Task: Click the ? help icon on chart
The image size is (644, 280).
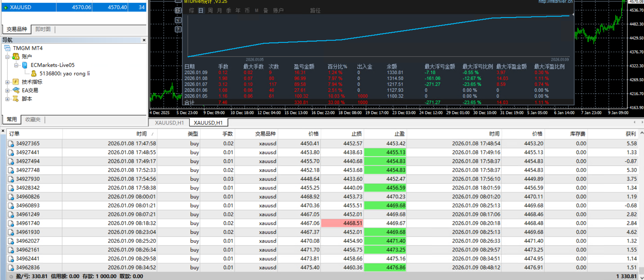Action: 178,29
